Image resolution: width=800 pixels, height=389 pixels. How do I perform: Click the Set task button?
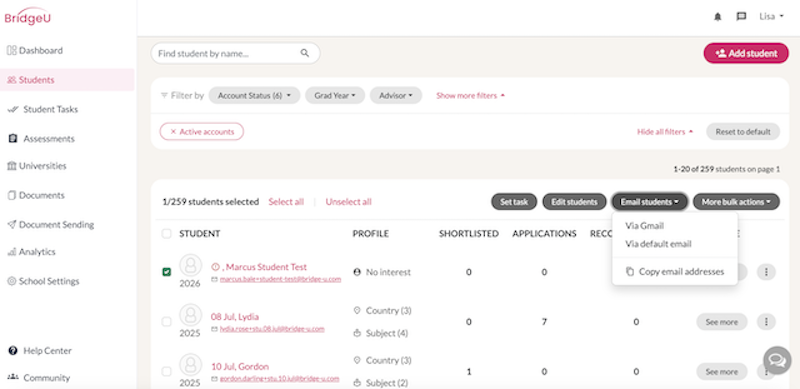coord(514,202)
